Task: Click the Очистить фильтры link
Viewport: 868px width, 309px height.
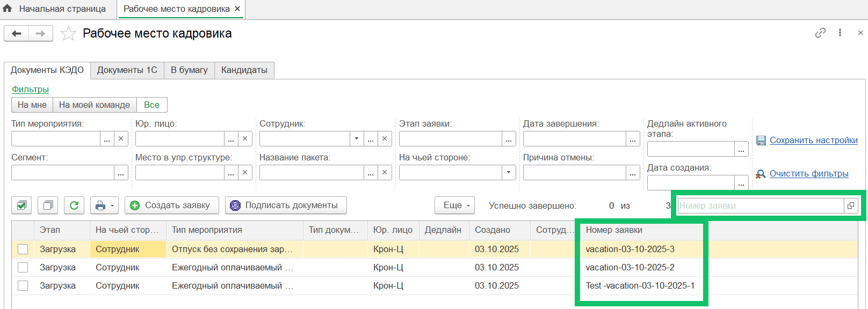Action: tap(808, 174)
